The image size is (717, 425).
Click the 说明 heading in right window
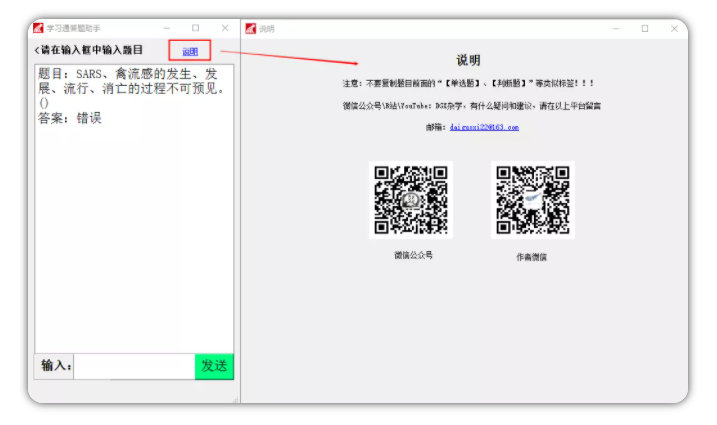[468, 60]
